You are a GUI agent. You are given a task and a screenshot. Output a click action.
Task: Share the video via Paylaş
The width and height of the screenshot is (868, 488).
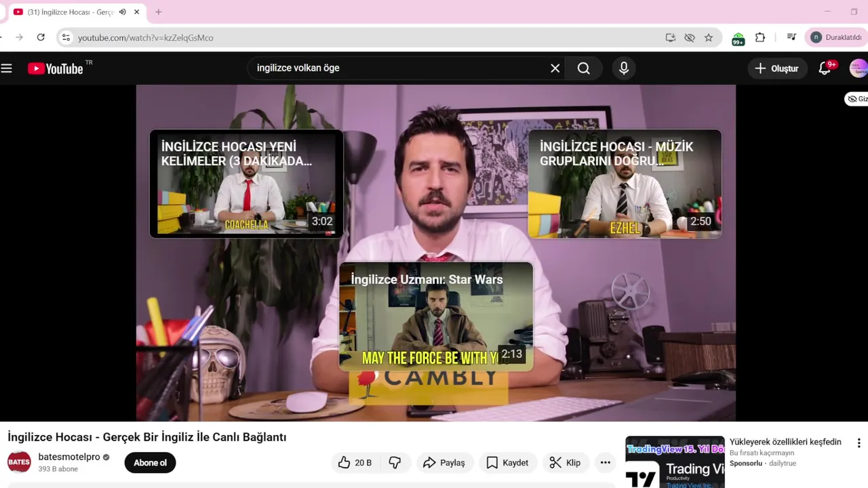tap(444, 462)
